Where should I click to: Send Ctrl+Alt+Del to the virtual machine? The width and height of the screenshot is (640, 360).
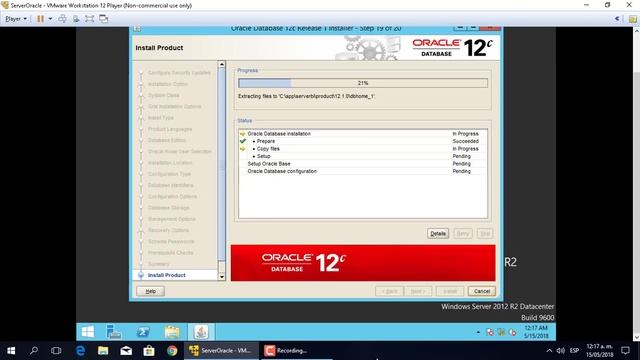pyautogui.click(x=62, y=19)
